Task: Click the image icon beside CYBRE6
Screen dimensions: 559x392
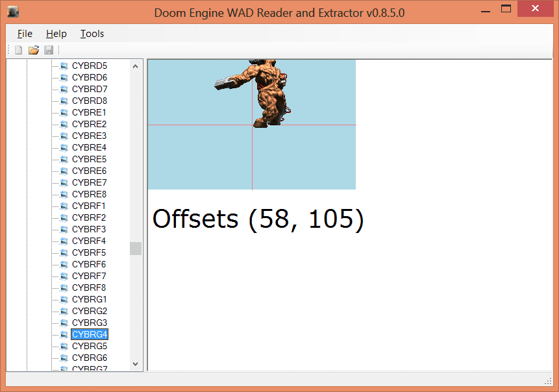Action: [x=64, y=171]
